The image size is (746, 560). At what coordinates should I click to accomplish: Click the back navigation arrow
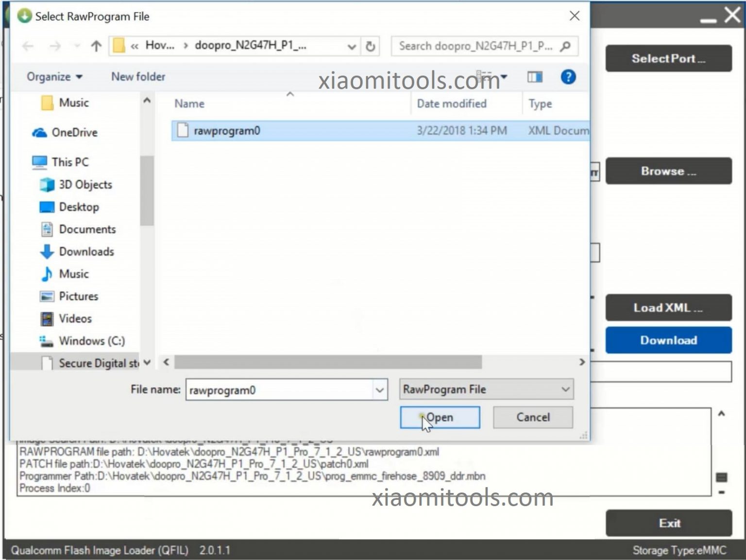[28, 46]
